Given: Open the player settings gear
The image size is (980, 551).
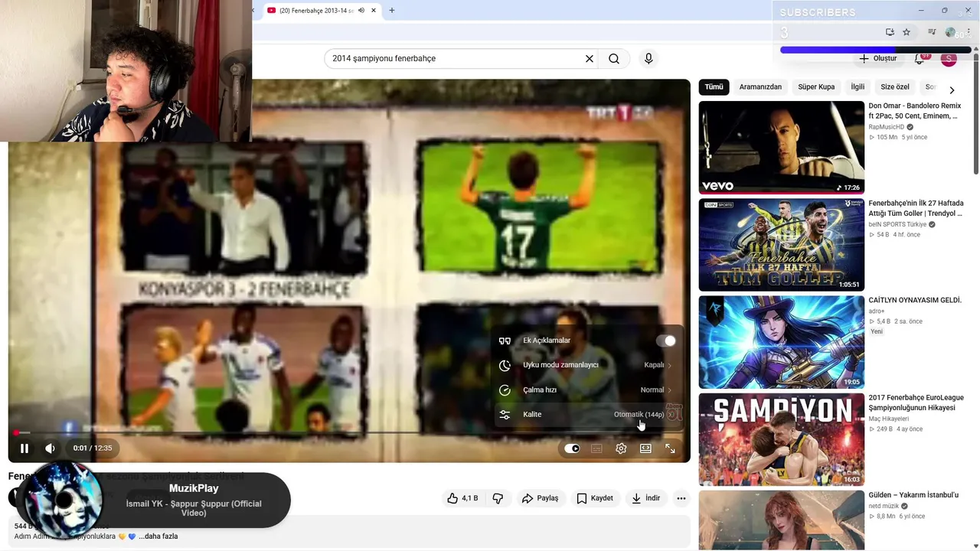Looking at the screenshot, I should tap(621, 448).
